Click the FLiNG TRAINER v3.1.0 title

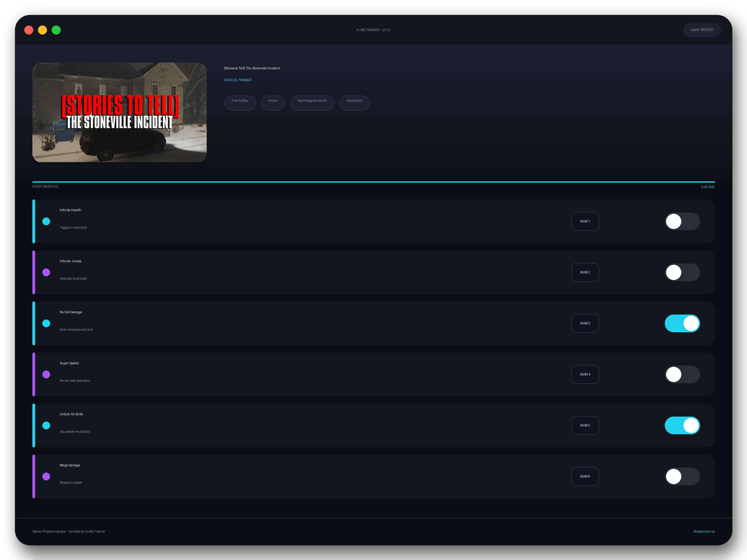[373, 30]
